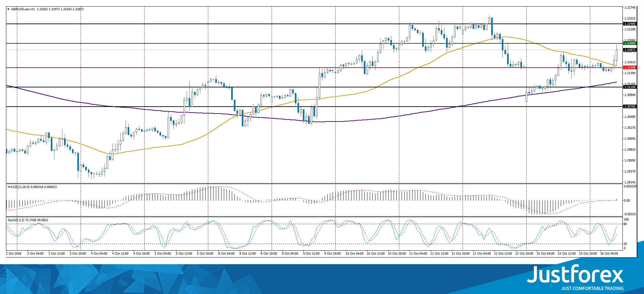Click the green 1.32000 level price tag

click(x=630, y=43)
